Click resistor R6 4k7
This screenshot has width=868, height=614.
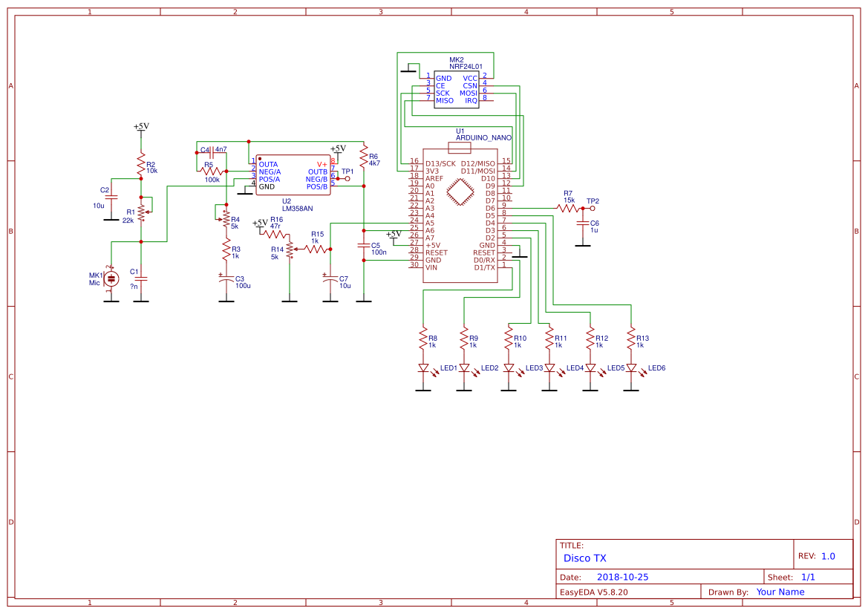pyautogui.click(x=364, y=157)
